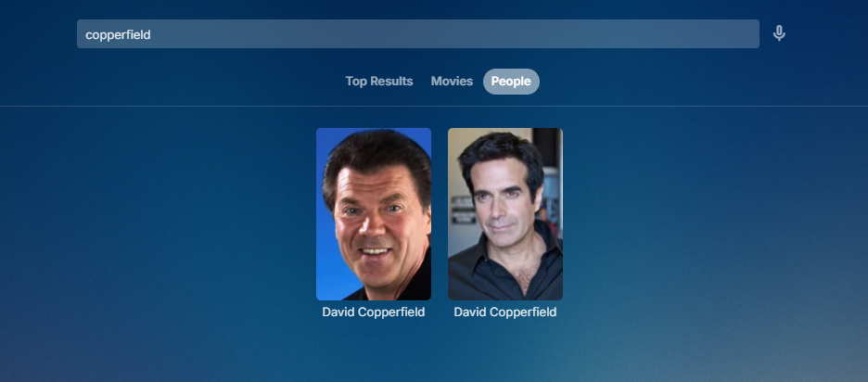This screenshot has width=868, height=382.
Task: Place cursor on the "copperfield" query text
Action: click(118, 34)
